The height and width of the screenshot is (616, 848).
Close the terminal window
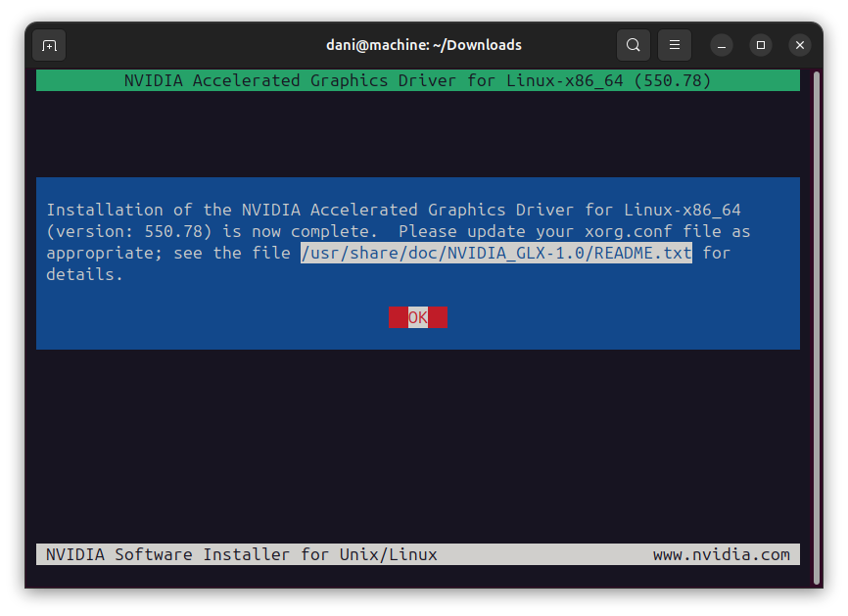tap(800, 45)
